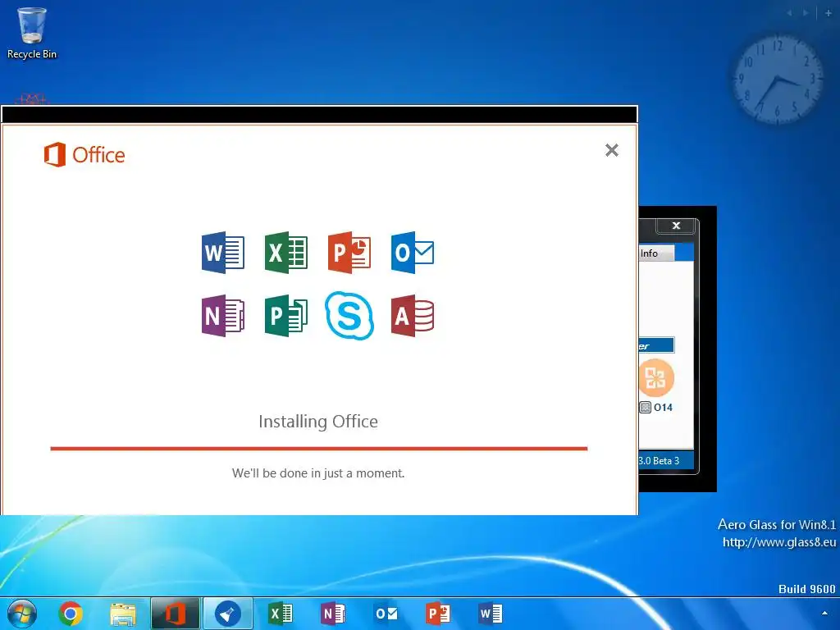
Task: Click the Publisher icon in the installer
Action: tap(286, 316)
